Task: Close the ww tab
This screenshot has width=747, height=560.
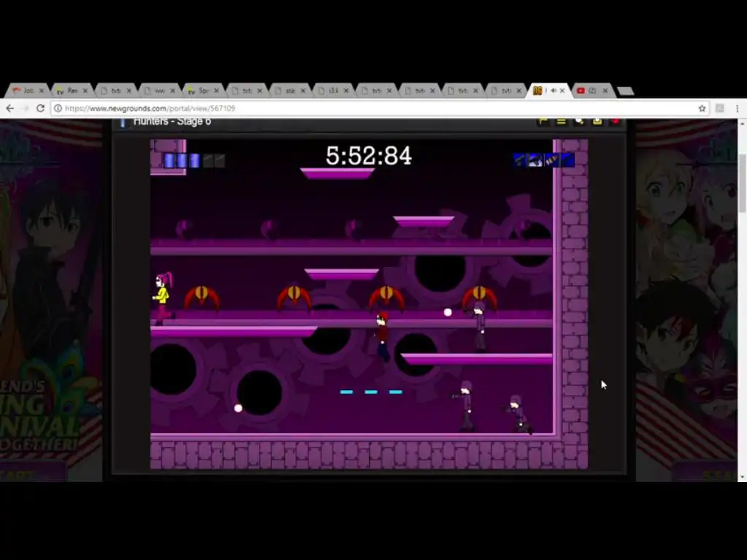Action: tap(172, 90)
